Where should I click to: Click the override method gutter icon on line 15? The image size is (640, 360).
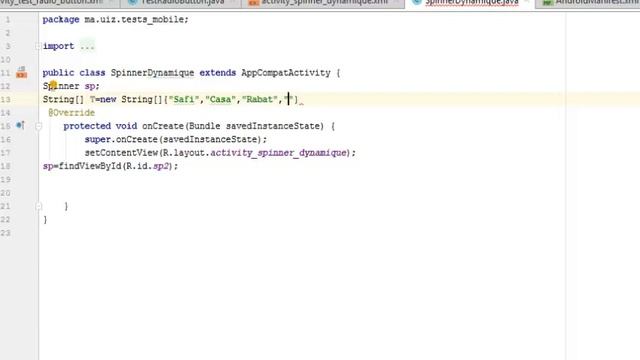[x=20, y=125]
